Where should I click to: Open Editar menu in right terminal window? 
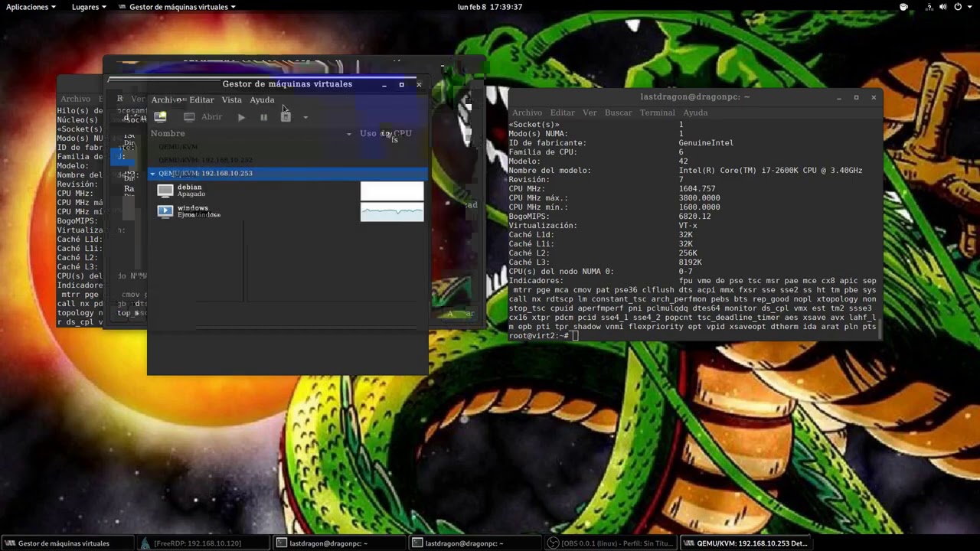point(562,112)
